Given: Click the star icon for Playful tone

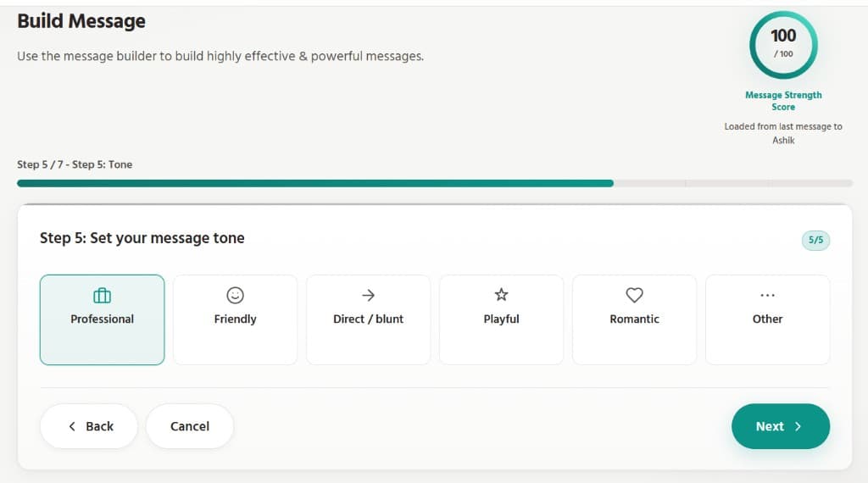Looking at the screenshot, I should (x=501, y=295).
